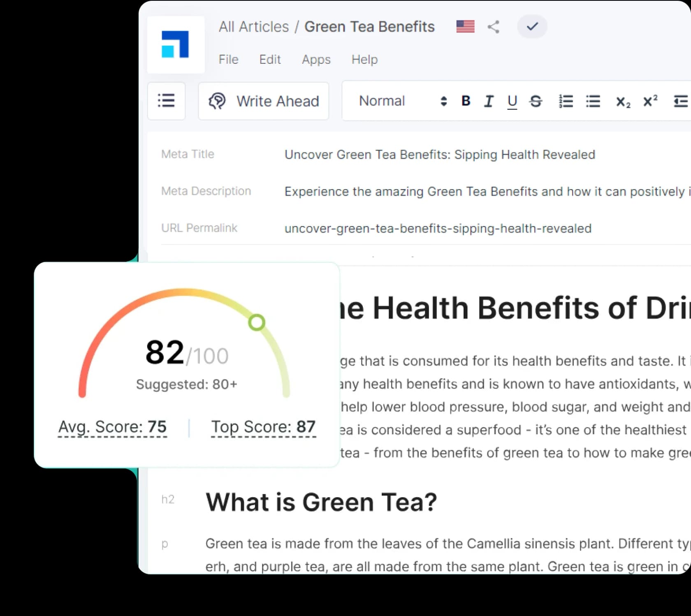This screenshot has height=616, width=691.
Task: Open the language flag selector
Action: coord(465,27)
